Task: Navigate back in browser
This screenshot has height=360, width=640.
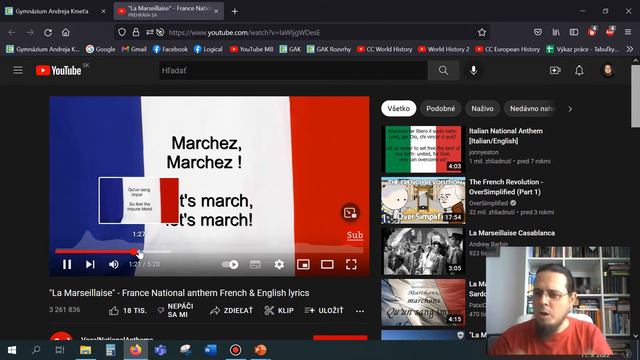Action: tap(12, 32)
